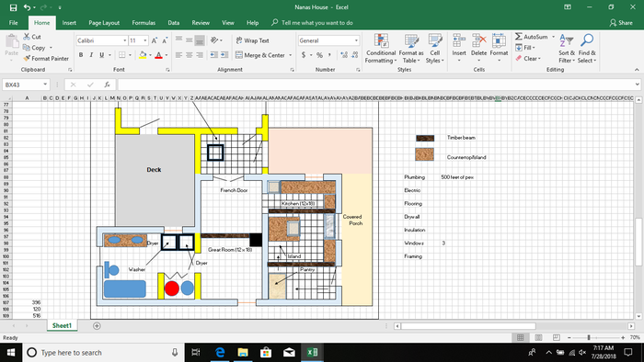Click the Cut icon
The width and height of the screenshot is (644, 362).
coord(27,37)
